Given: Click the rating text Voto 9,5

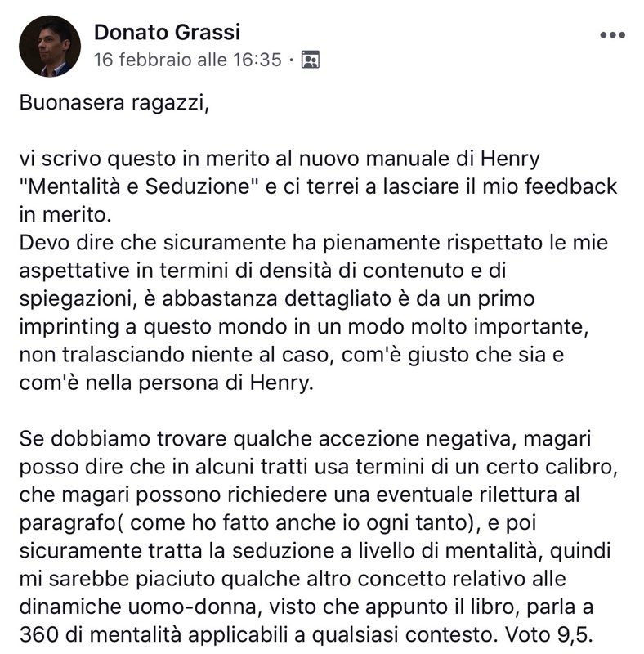Looking at the screenshot, I should 549,635.
